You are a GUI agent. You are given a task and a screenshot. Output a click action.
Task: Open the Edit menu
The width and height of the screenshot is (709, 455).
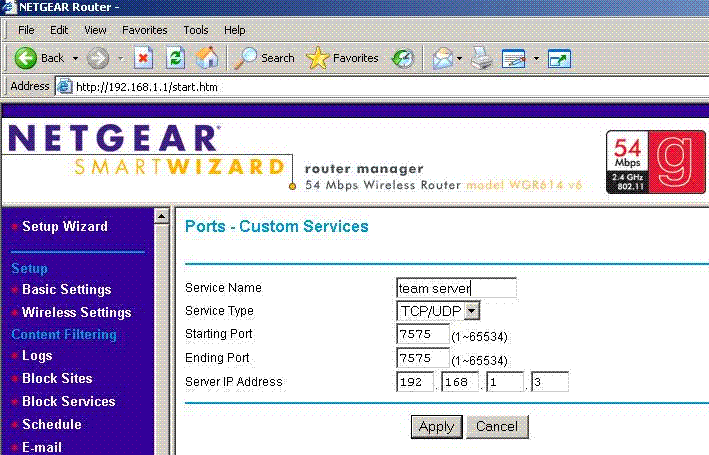(x=59, y=30)
